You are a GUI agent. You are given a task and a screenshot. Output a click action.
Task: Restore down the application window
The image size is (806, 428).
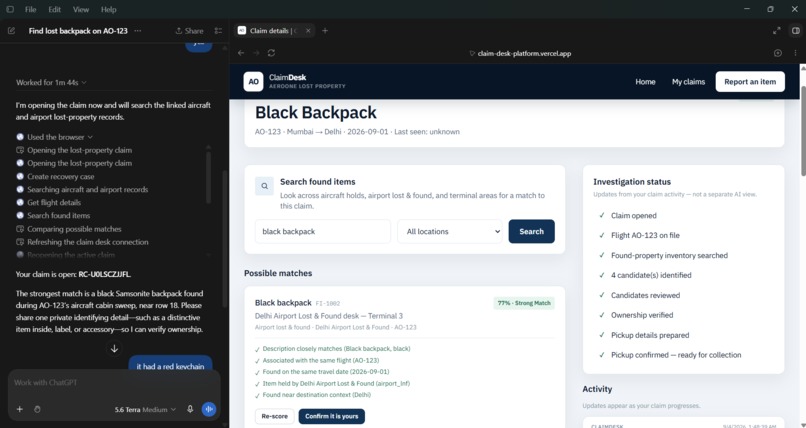pyautogui.click(x=771, y=9)
